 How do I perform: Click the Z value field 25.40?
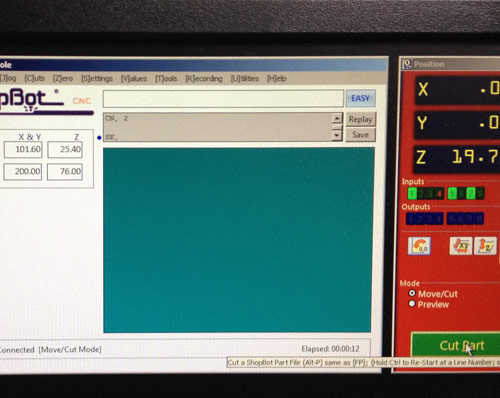tap(65, 149)
